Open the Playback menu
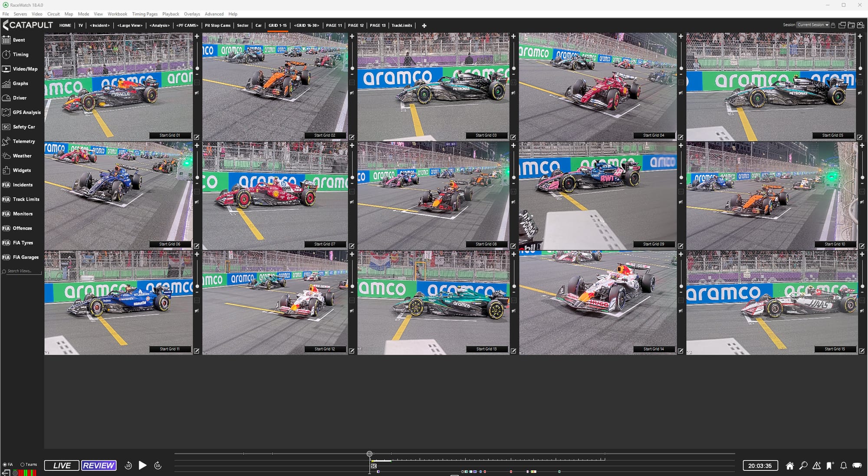 pos(171,14)
